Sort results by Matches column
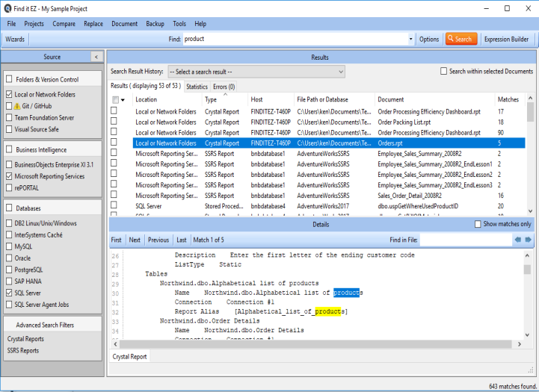The width and height of the screenshot is (539, 392). pos(508,99)
